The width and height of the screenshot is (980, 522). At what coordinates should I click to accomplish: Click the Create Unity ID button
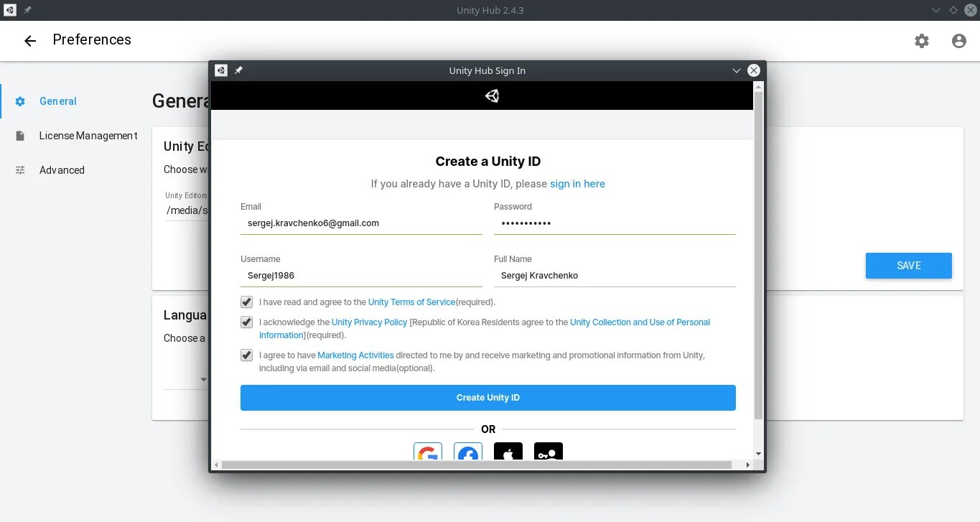(x=488, y=398)
